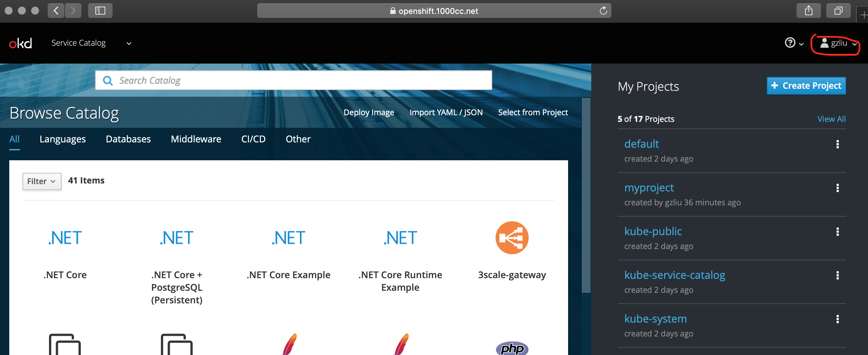This screenshot has width=868, height=355.
Task: Open kebab menu for myproject
Action: click(x=837, y=188)
